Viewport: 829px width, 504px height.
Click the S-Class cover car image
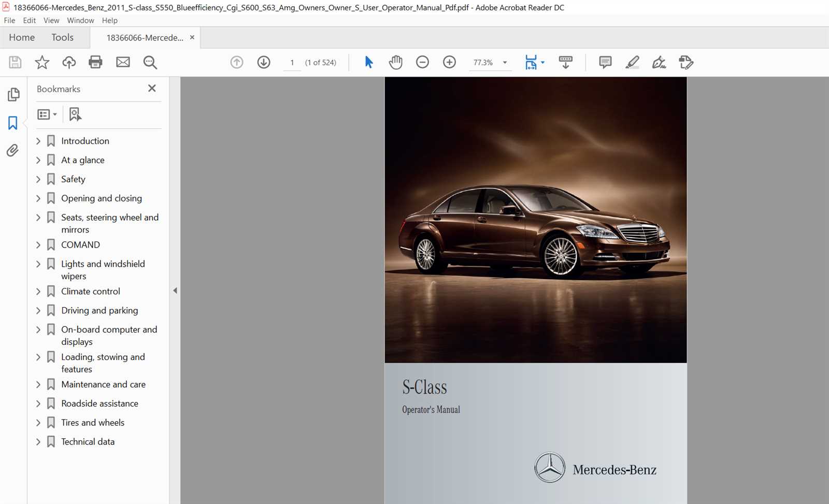pyautogui.click(x=536, y=220)
